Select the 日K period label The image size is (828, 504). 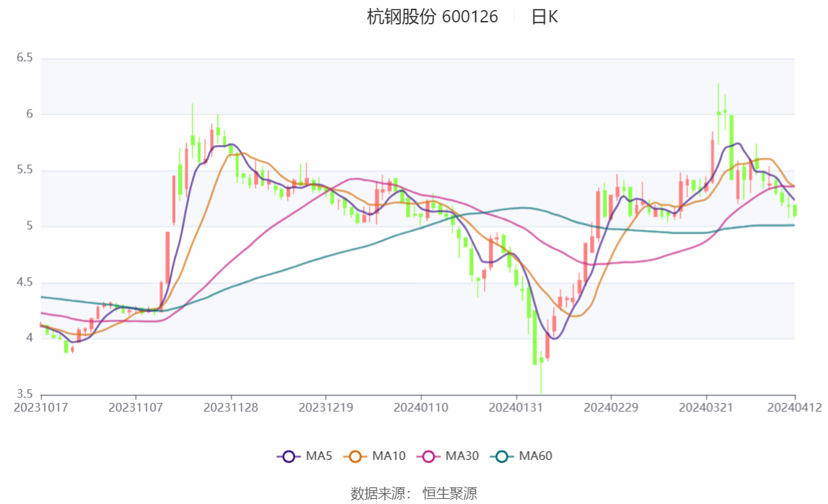545,17
